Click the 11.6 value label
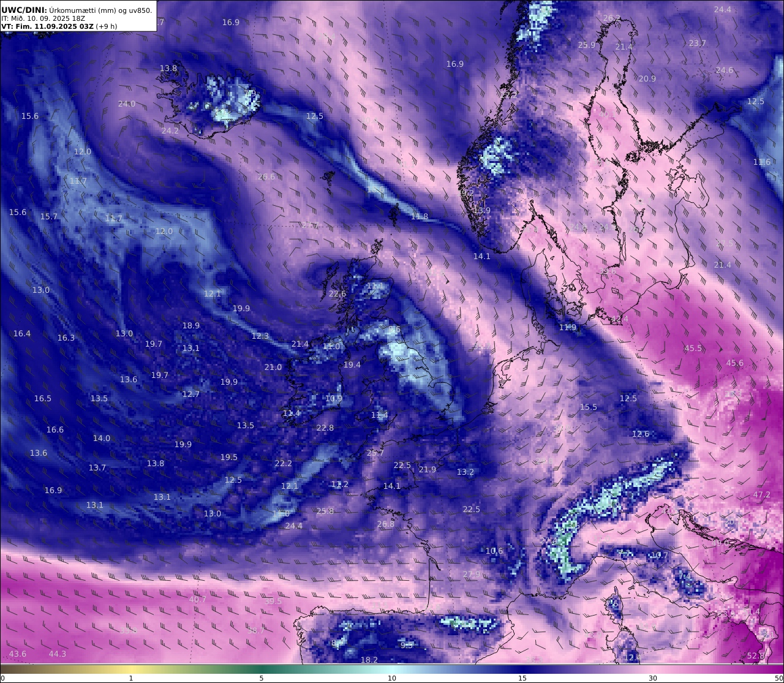This screenshot has width=784, height=683. 762,162
